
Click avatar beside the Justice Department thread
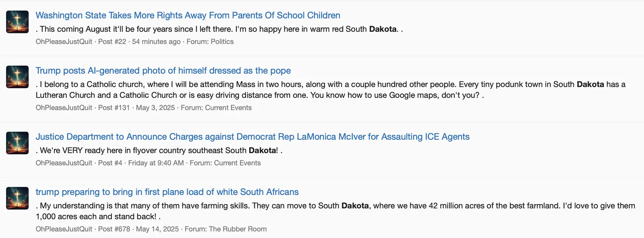coord(17,143)
